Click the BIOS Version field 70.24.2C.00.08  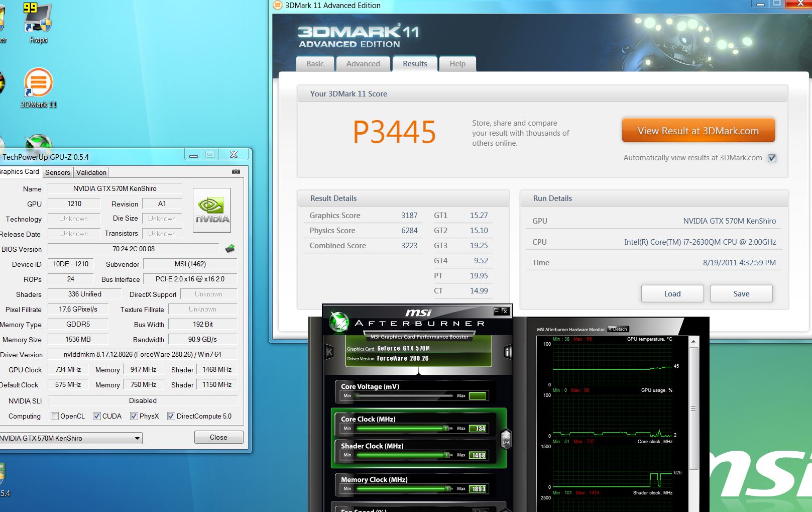134,249
